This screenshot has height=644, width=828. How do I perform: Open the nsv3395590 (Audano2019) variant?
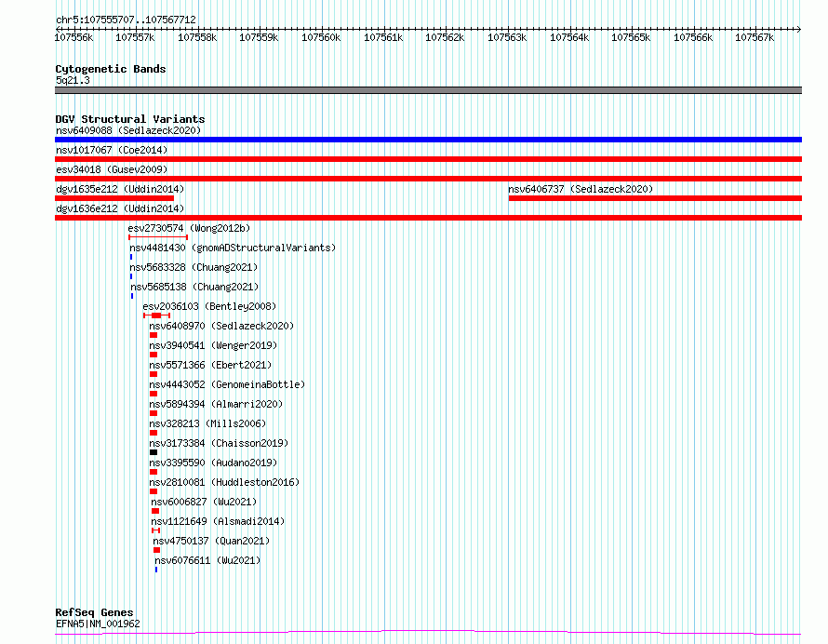[213, 463]
